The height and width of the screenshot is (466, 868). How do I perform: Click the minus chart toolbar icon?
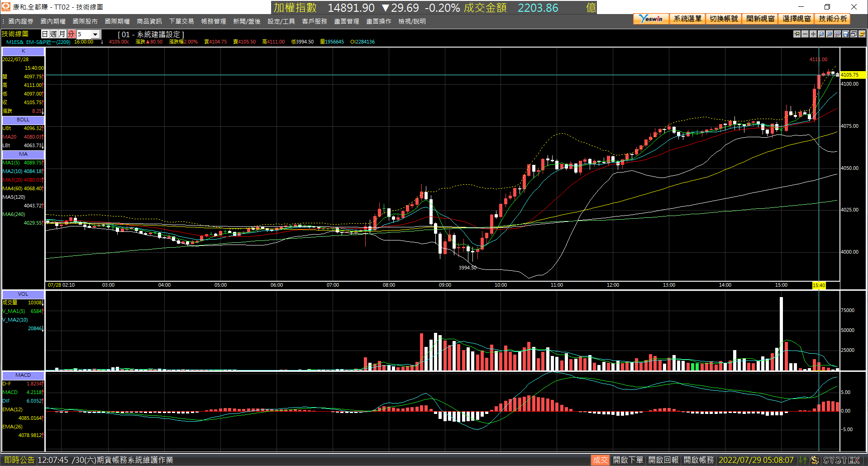805,34
